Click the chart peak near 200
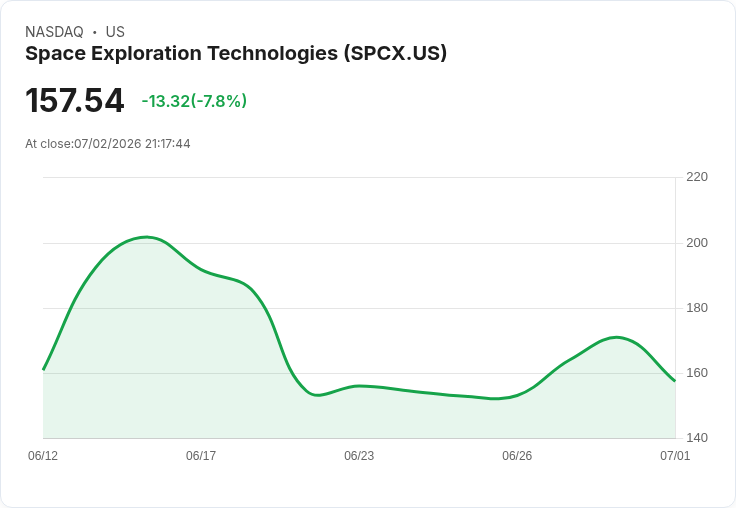This screenshot has height=508, width=736. pos(146,237)
